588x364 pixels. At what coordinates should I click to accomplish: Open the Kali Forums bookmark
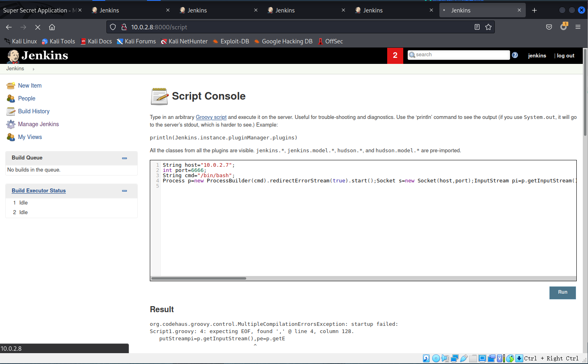point(136,41)
